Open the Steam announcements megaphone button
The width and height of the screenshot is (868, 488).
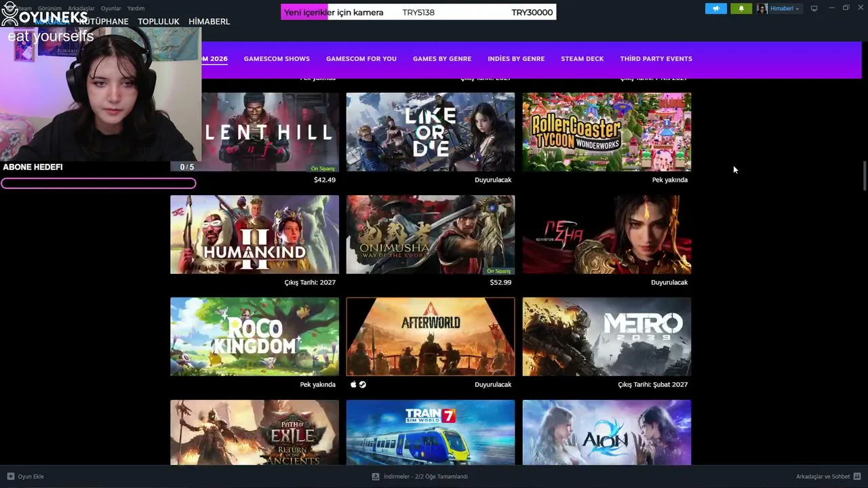(x=715, y=8)
